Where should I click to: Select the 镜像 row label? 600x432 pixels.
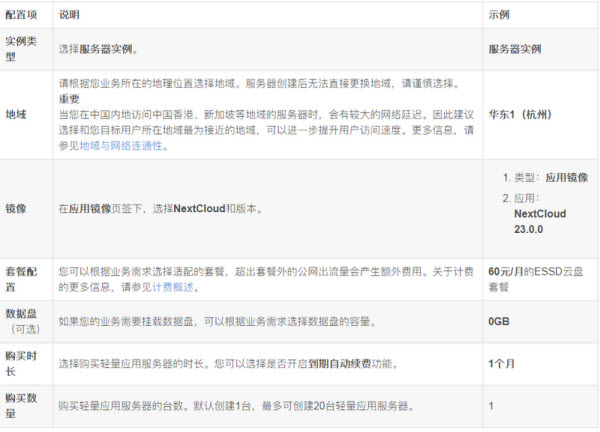(x=16, y=209)
